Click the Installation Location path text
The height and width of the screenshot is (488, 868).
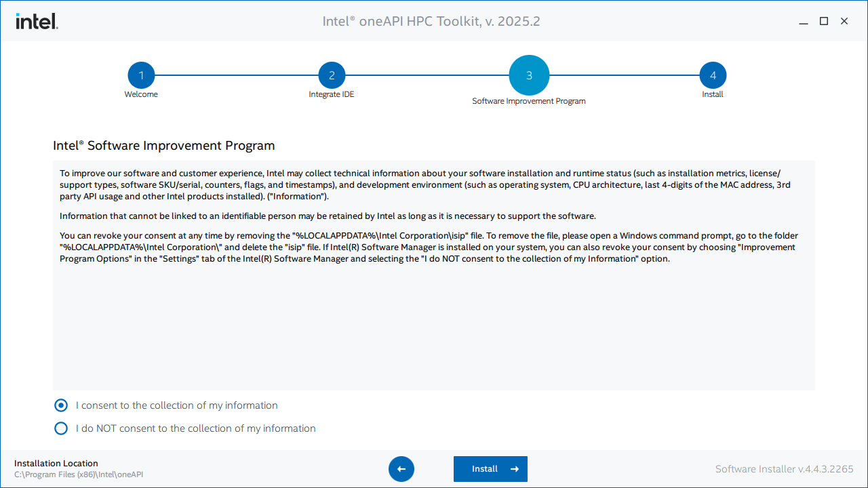pyautogui.click(x=79, y=474)
